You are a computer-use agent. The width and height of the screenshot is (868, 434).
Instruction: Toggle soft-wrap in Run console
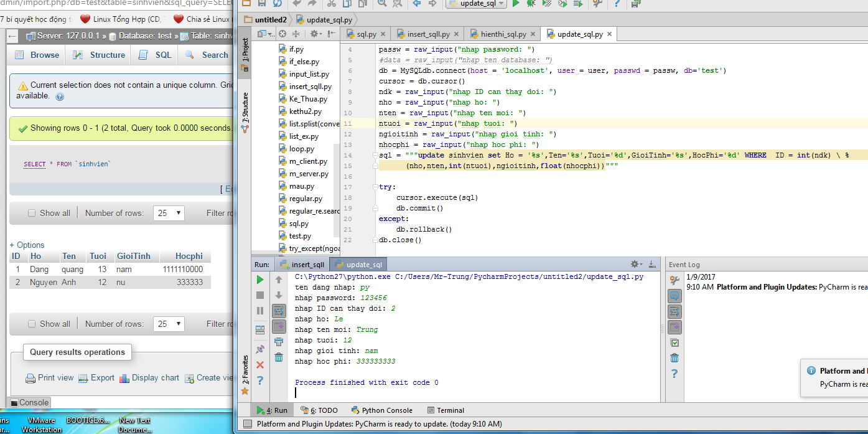(279, 310)
